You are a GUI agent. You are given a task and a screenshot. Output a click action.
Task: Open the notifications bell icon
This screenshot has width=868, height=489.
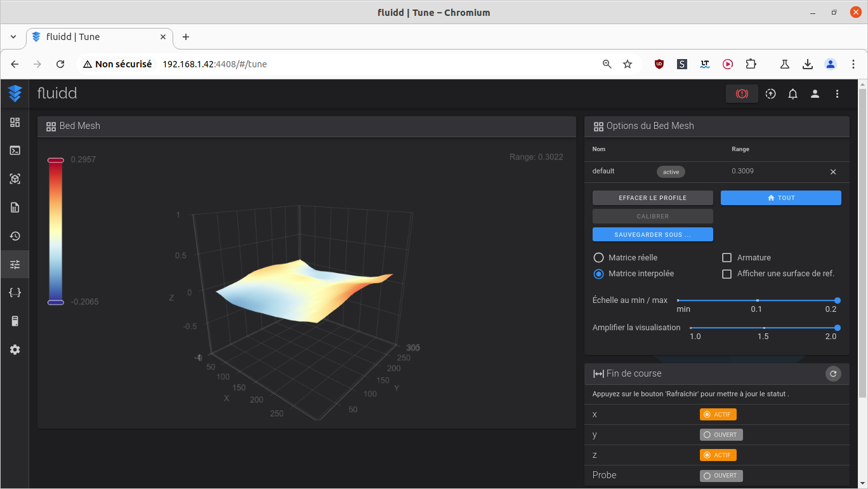(x=792, y=94)
